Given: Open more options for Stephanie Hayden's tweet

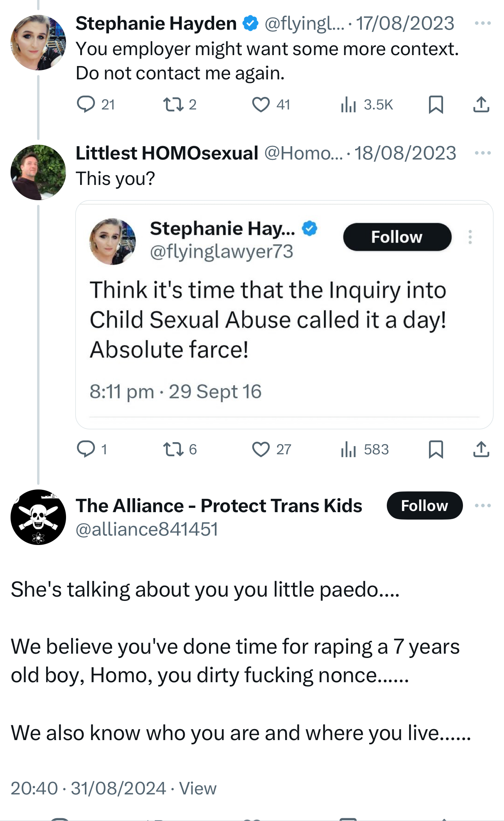Looking at the screenshot, I should coord(483,23).
